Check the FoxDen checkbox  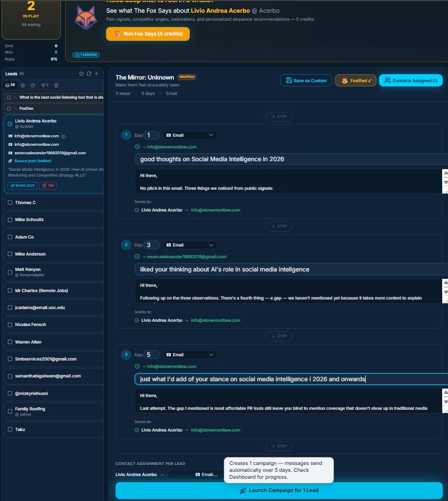pos(9,108)
